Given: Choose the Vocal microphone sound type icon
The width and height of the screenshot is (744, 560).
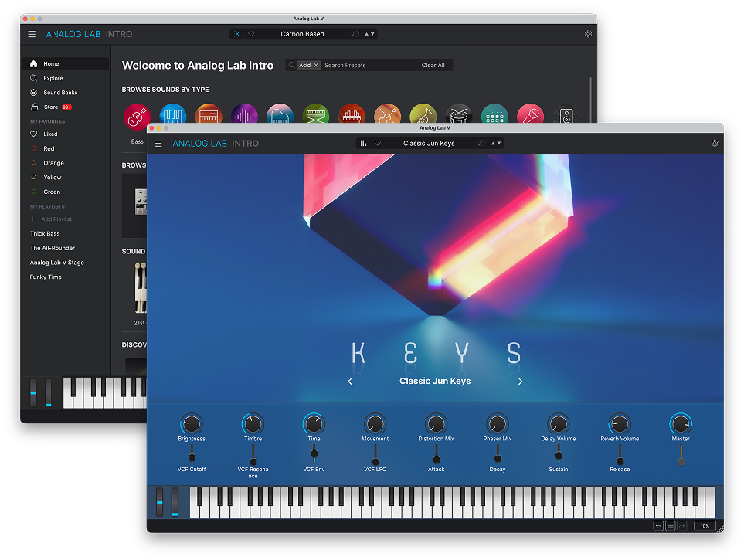Looking at the screenshot, I should (530, 116).
